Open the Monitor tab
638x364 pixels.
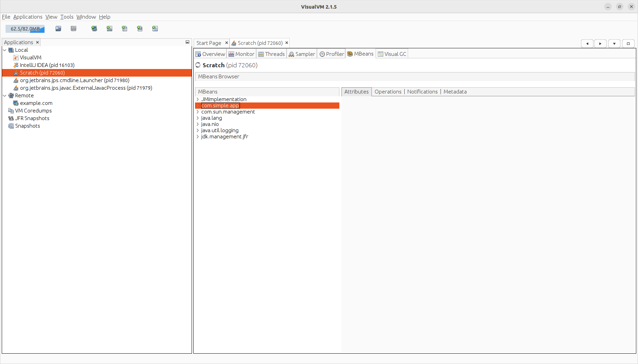pyautogui.click(x=241, y=54)
